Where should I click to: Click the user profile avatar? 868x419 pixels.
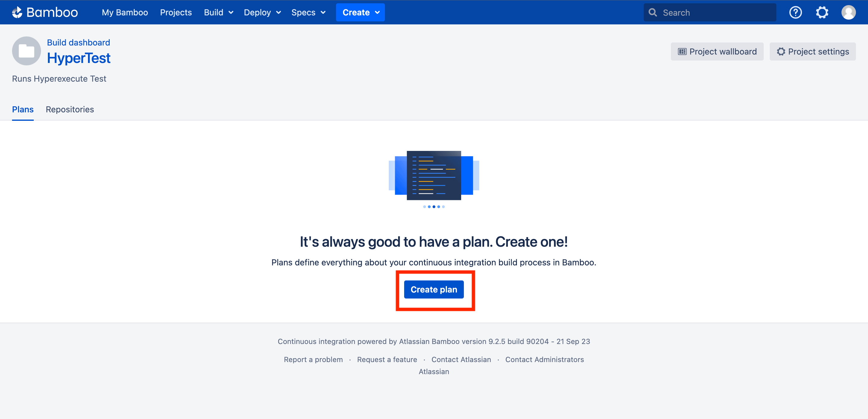(x=848, y=12)
